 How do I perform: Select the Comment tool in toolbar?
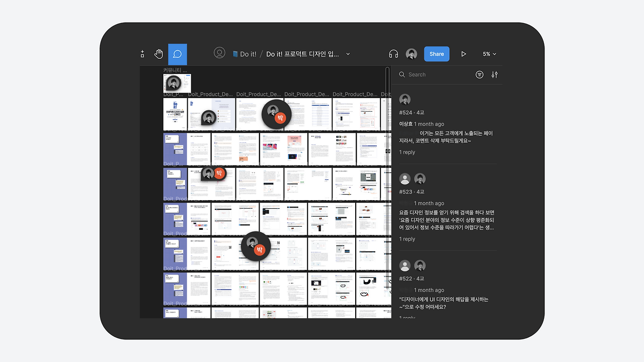coord(178,54)
